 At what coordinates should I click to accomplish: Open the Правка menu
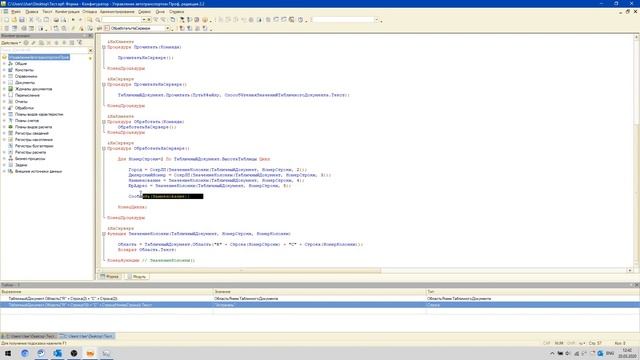(x=31, y=12)
